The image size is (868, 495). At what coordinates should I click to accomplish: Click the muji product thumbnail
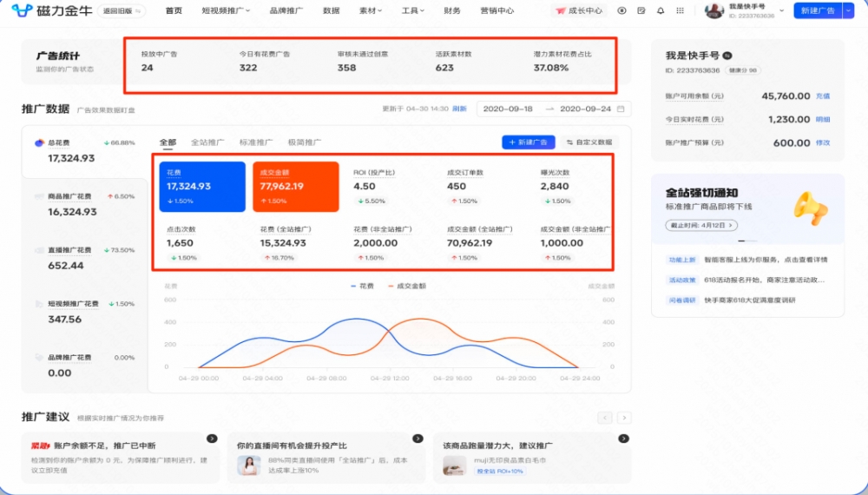coord(455,465)
